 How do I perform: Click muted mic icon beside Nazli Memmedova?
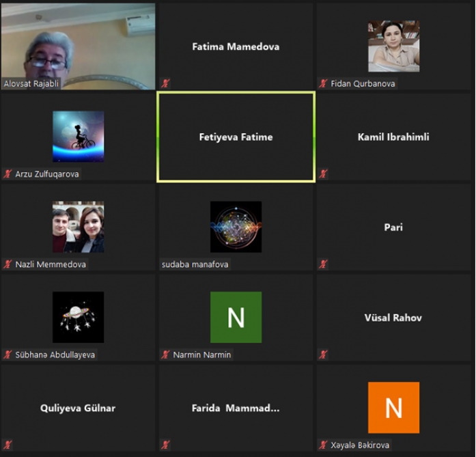(x=8, y=264)
